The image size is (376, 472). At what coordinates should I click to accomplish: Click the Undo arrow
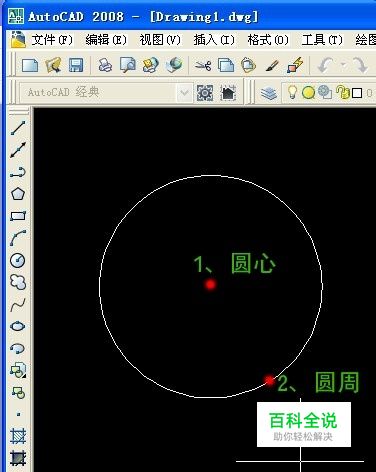click(326, 65)
